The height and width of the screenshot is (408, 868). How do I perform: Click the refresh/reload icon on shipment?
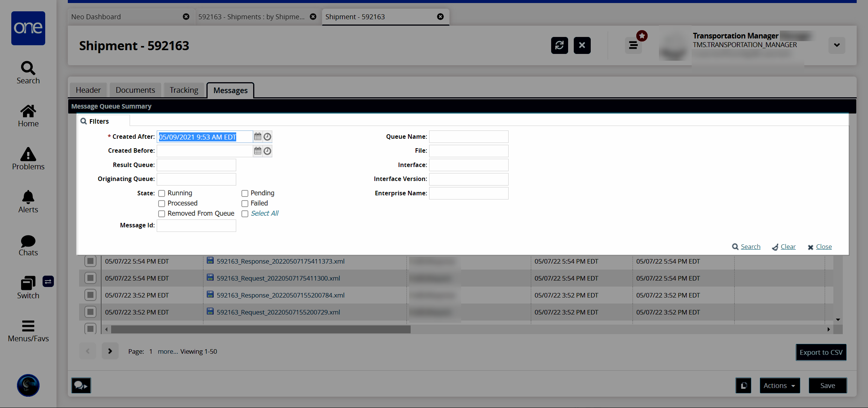click(560, 45)
